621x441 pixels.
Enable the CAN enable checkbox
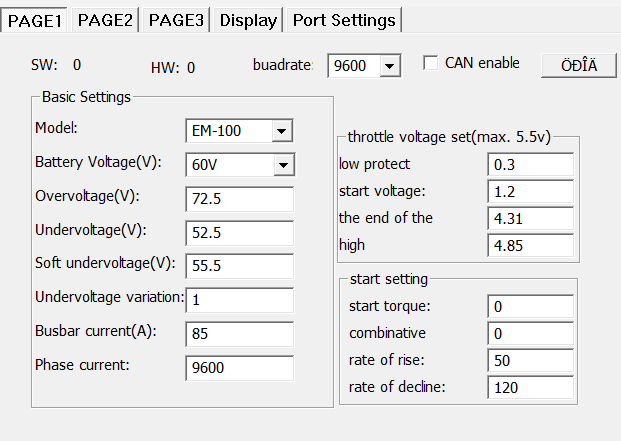click(431, 63)
